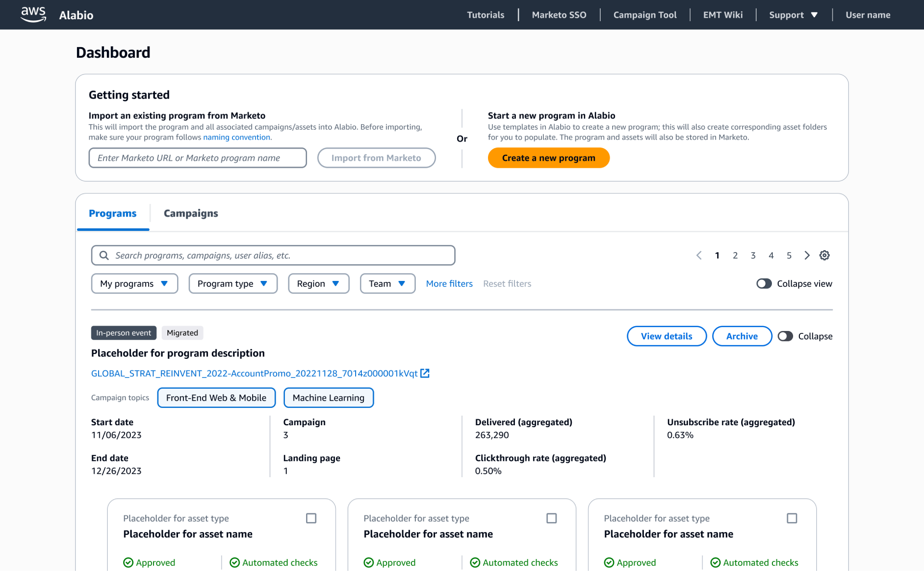The width and height of the screenshot is (924, 571).
Task: Click Automated checks icon on first asset card
Action: 234,562
